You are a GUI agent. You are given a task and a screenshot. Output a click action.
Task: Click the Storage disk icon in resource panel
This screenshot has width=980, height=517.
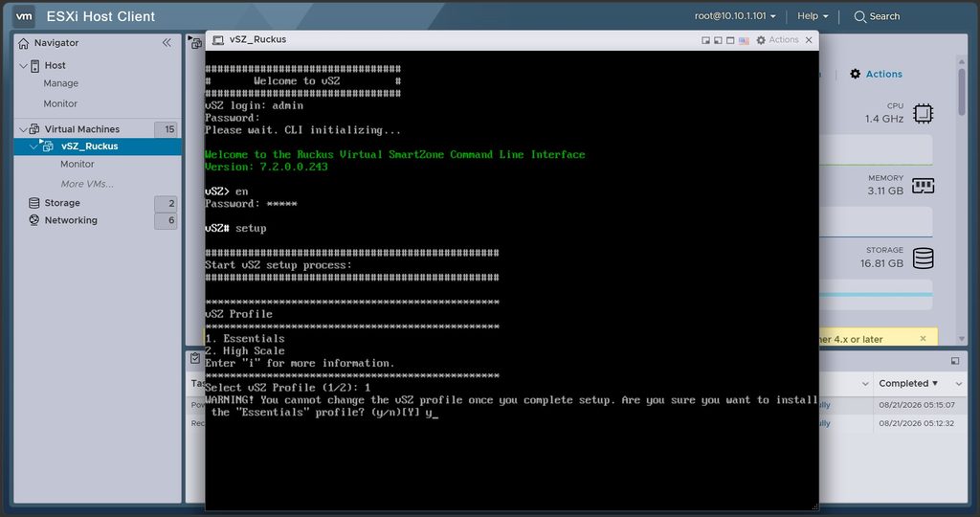pyautogui.click(x=924, y=258)
